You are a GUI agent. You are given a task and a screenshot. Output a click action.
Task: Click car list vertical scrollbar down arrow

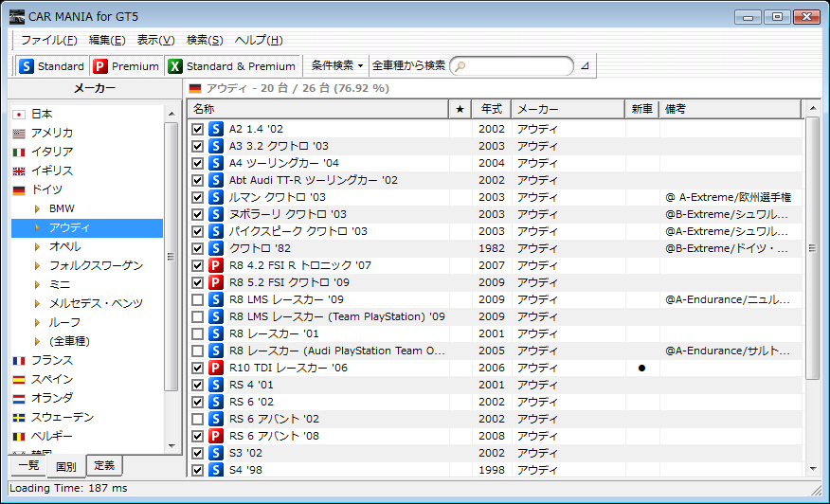pyautogui.click(x=813, y=469)
